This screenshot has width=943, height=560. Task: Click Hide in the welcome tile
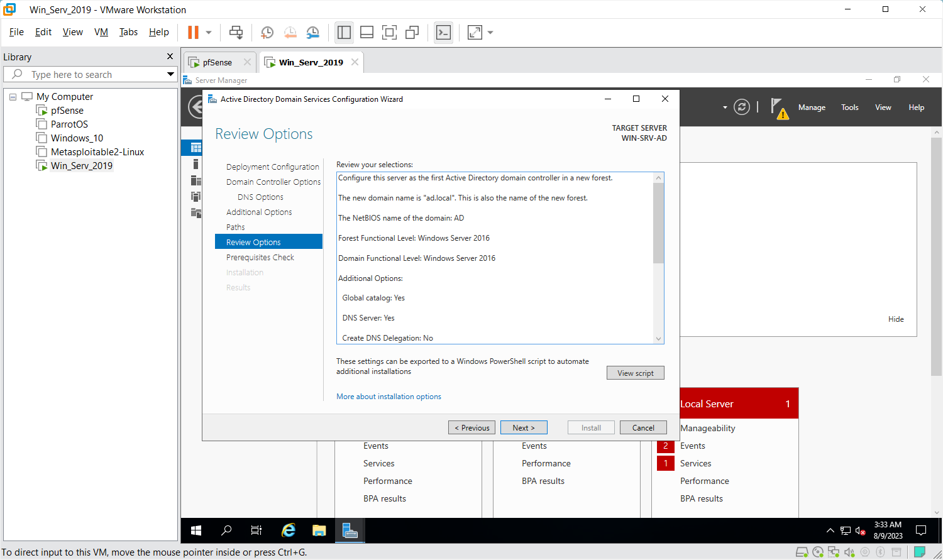point(896,319)
